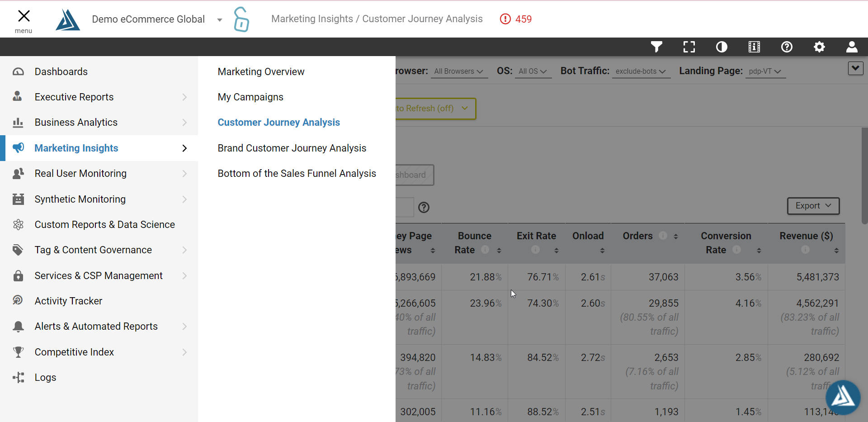This screenshot has height=422, width=868.
Task: Select Customer Journey Analysis submenu item
Action: click(278, 122)
